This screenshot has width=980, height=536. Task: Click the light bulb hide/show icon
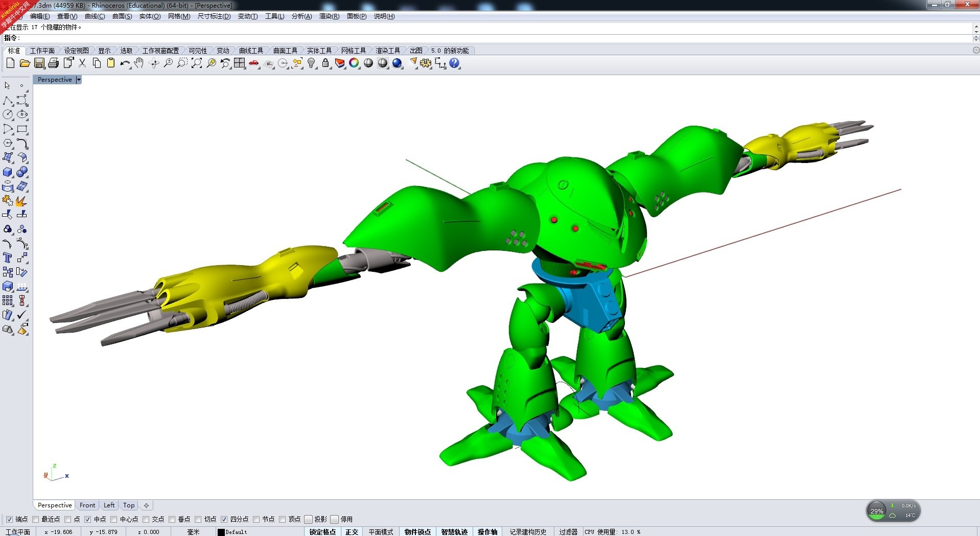(x=311, y=63)
